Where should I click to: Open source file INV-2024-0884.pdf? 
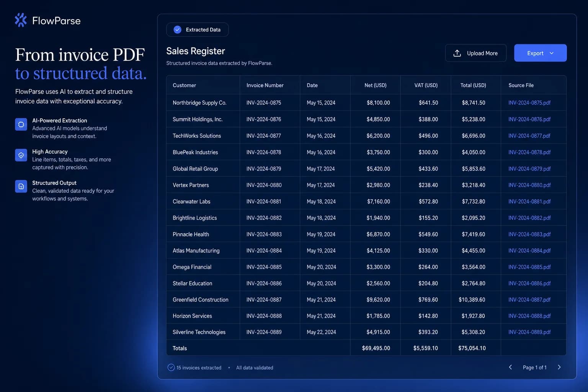click(x=529, y=251)
